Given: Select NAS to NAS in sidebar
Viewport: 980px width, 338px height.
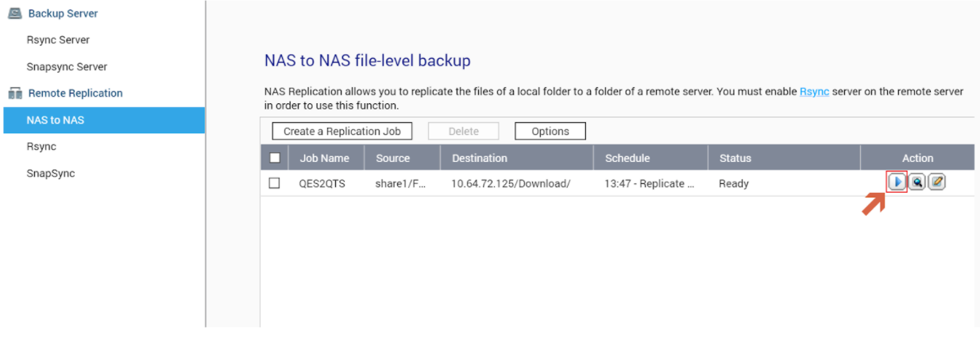Looking at the screenshot, I should coord(56,121).
